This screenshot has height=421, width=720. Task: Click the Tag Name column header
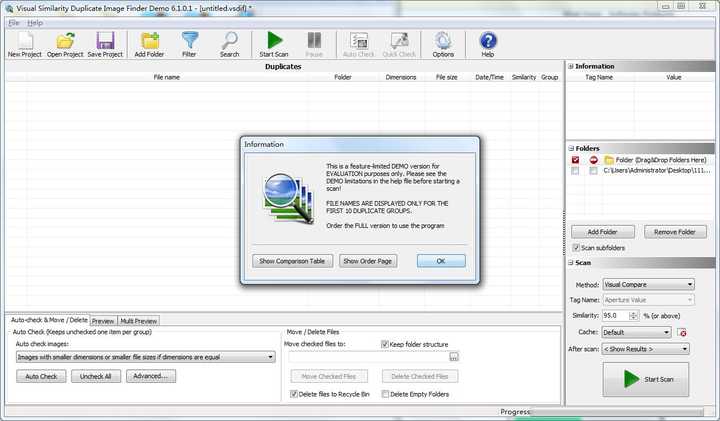(599, 77)
